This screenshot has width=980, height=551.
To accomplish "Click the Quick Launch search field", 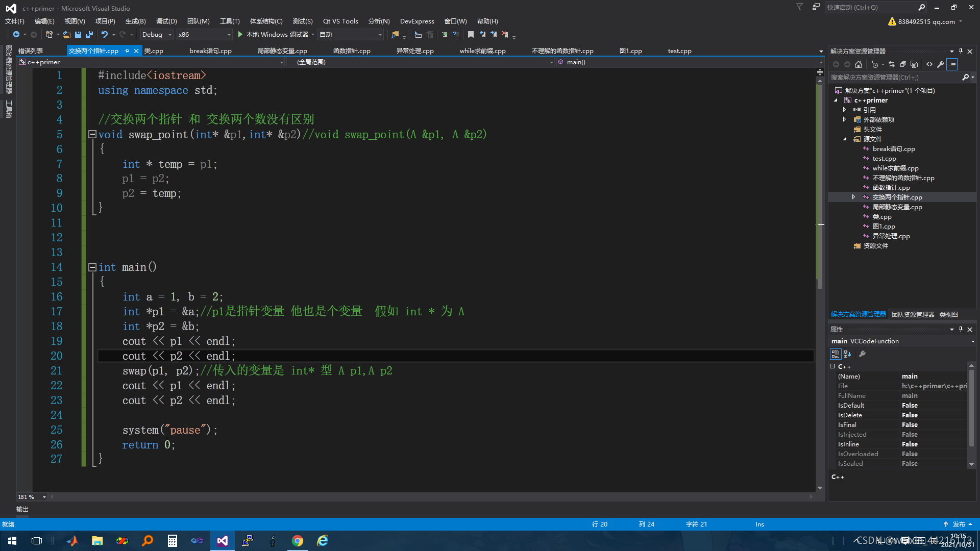I will click(871, 7).
